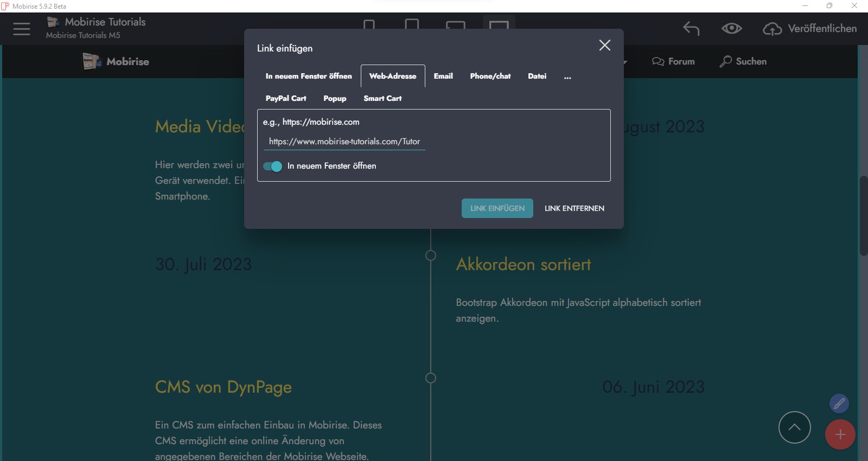Select the tablet view icon
This screenshot has width=868, height=461.
point(412,24)
